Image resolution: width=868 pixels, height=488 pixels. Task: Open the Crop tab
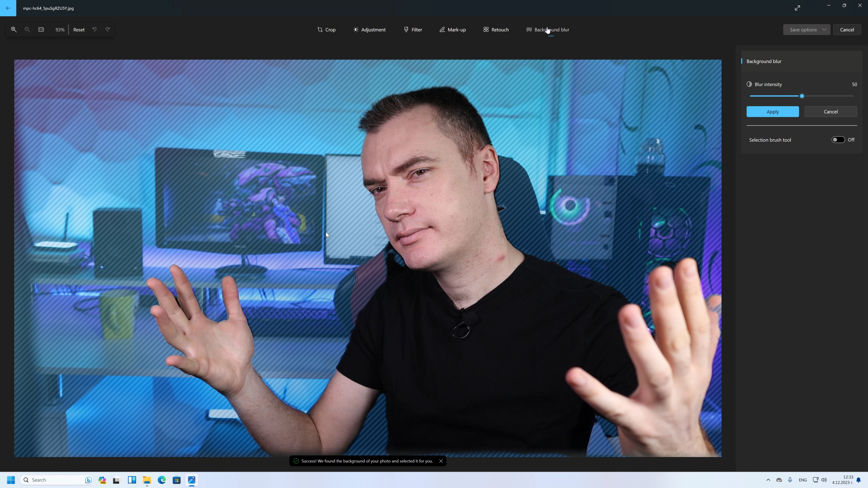(x=326, y=30)
